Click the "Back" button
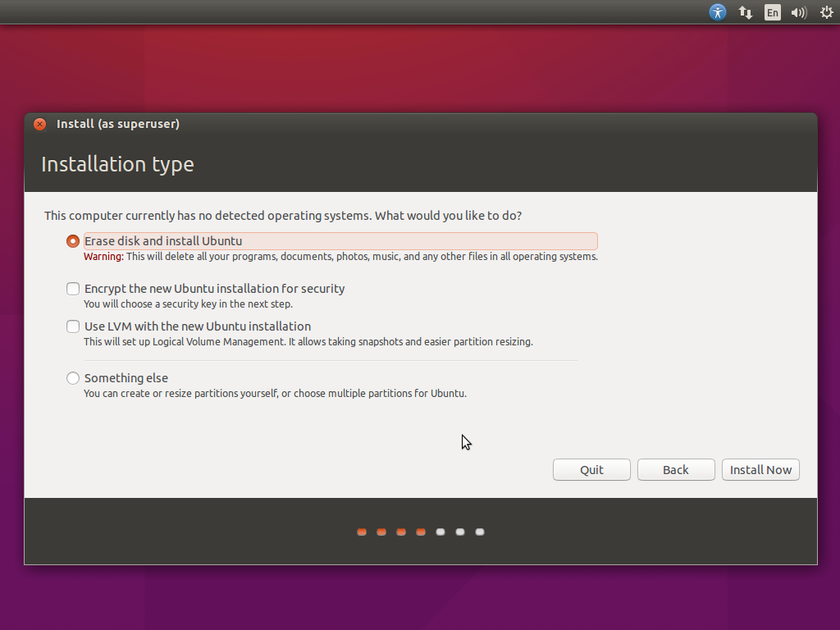 (675, 469)
